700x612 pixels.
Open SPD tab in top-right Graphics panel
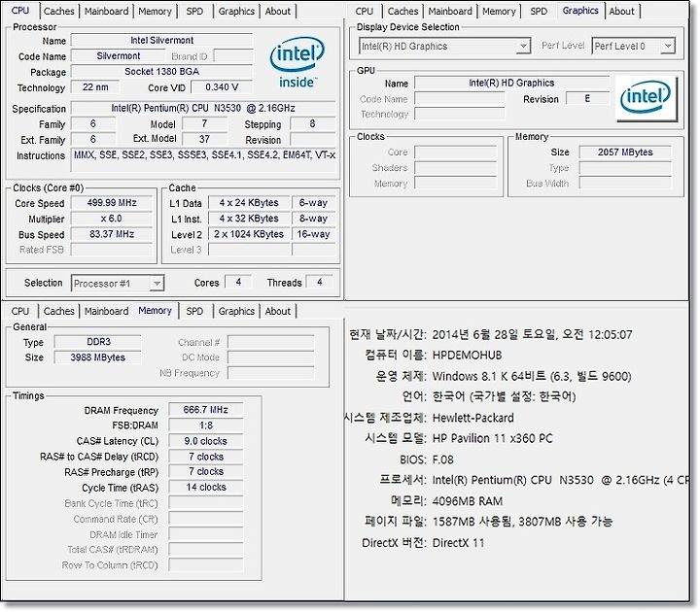539,11
